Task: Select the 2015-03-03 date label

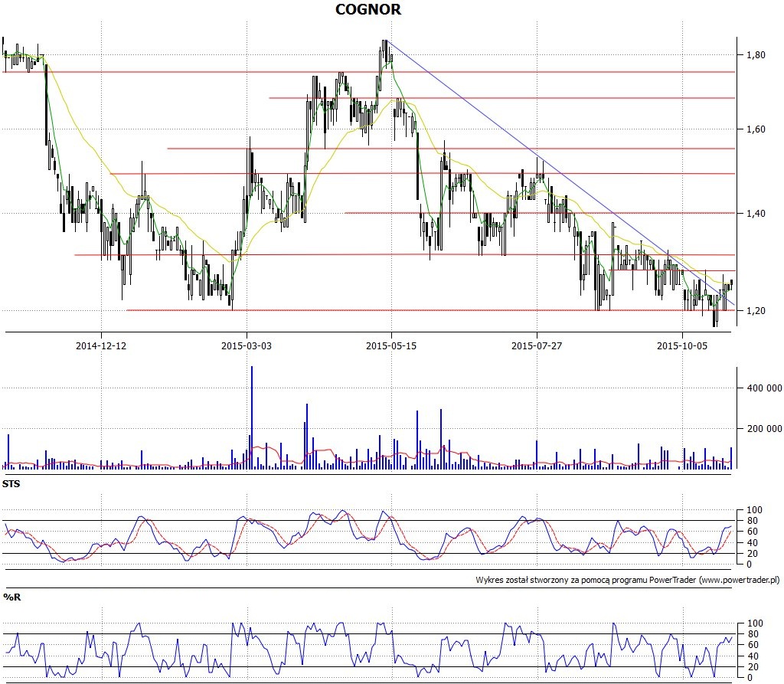Action: click(x=247, y=345)
